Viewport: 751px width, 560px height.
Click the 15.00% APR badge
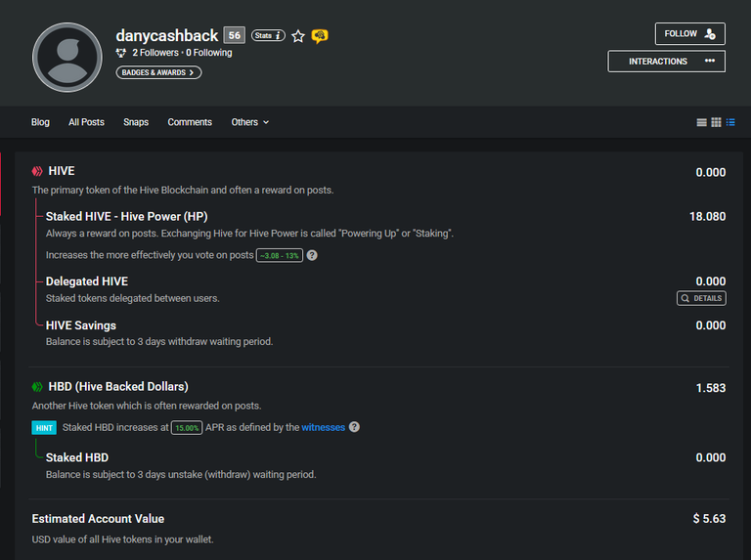click(187, 428)
